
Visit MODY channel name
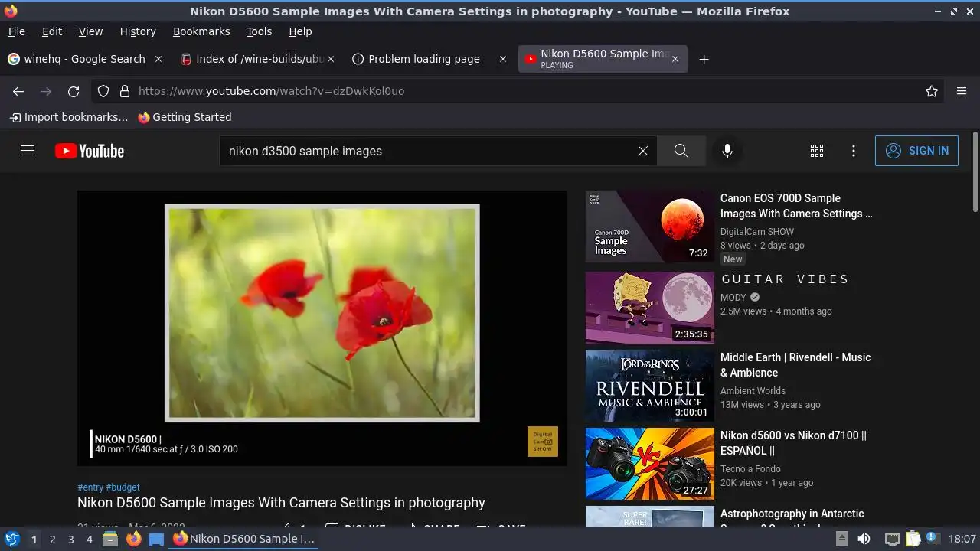tap(733, 298)
